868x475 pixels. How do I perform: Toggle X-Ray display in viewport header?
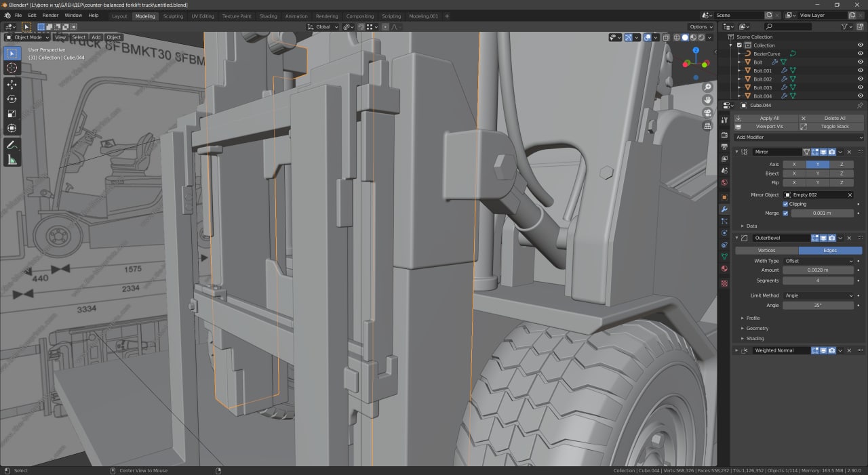(x=666, y=38)
